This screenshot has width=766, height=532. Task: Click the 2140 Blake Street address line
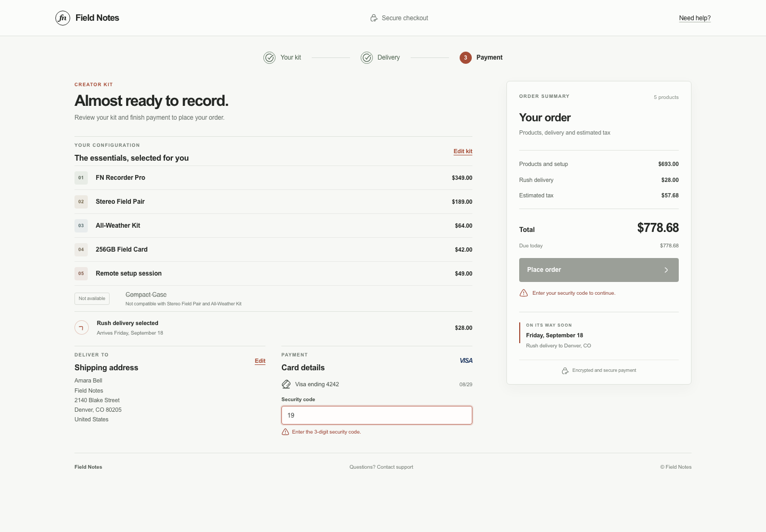(x=97, y=400)
